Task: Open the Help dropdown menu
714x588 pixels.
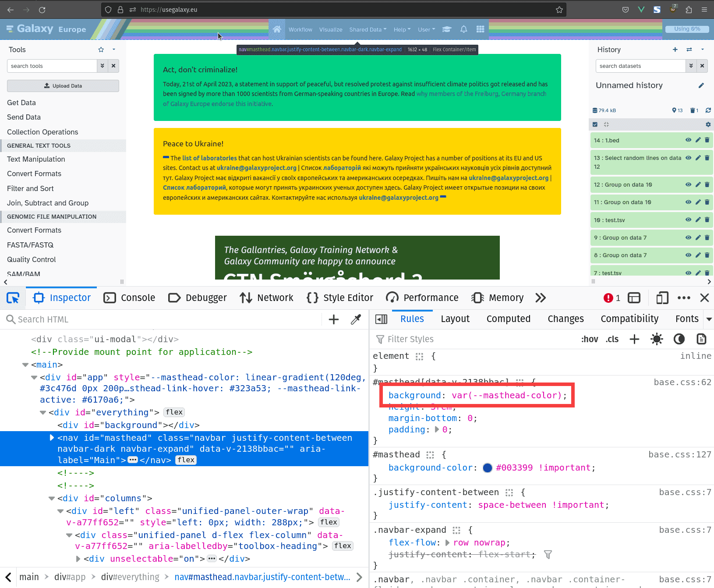Action: coord(402,29)
